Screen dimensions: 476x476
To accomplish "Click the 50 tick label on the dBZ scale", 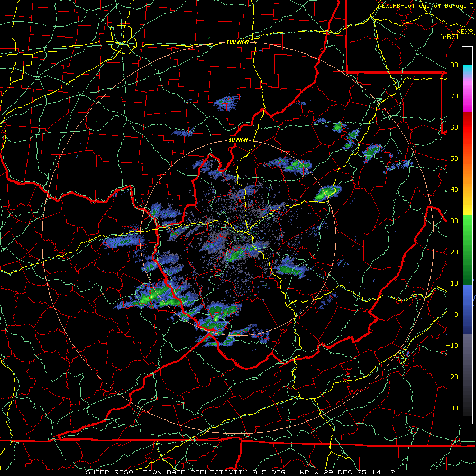I will pos(454,159).
